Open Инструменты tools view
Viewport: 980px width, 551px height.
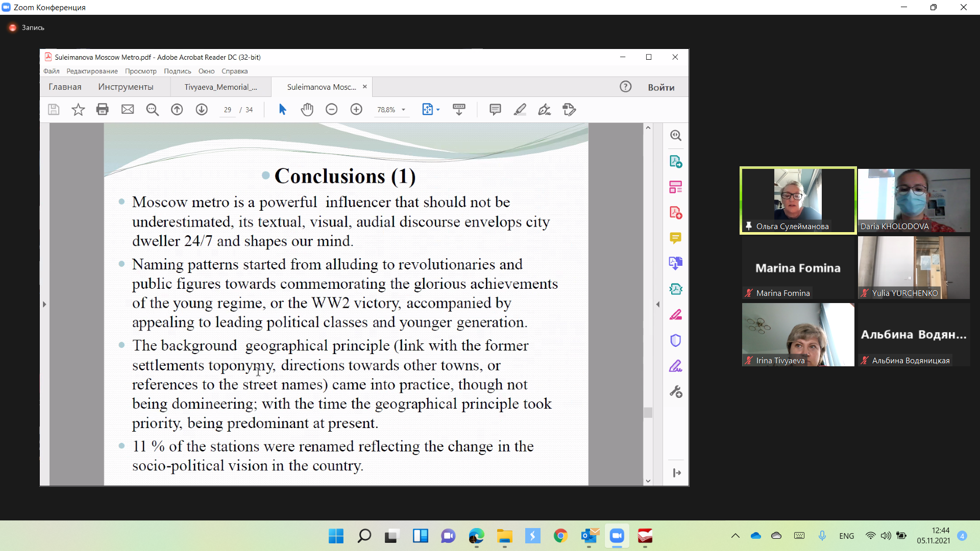click(x=126, y=87)
